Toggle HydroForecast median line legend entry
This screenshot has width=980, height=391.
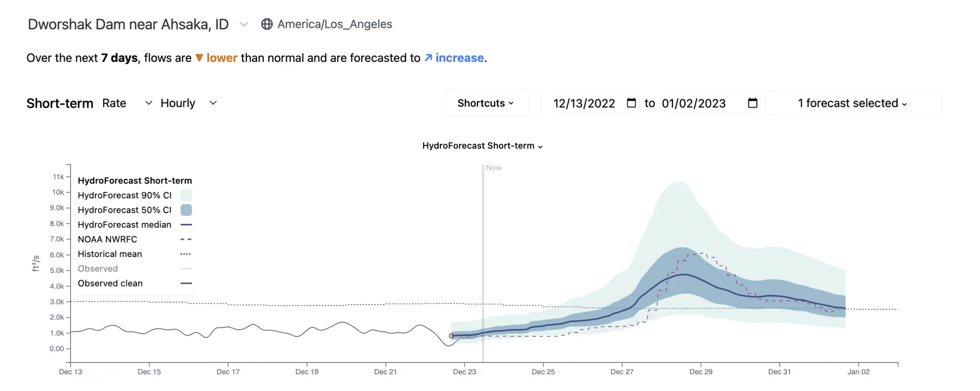pos(135,224)
